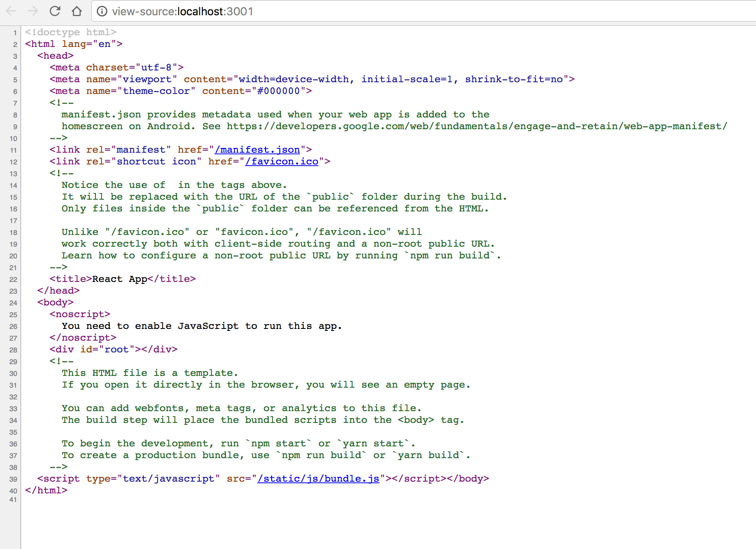Open the /favicon.ico link
The width and height of the screenshot is (756, 549).
tap(282, 161)
